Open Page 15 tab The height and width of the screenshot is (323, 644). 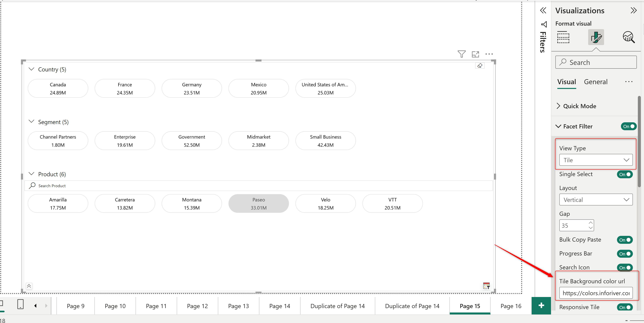tap(470, 306)
